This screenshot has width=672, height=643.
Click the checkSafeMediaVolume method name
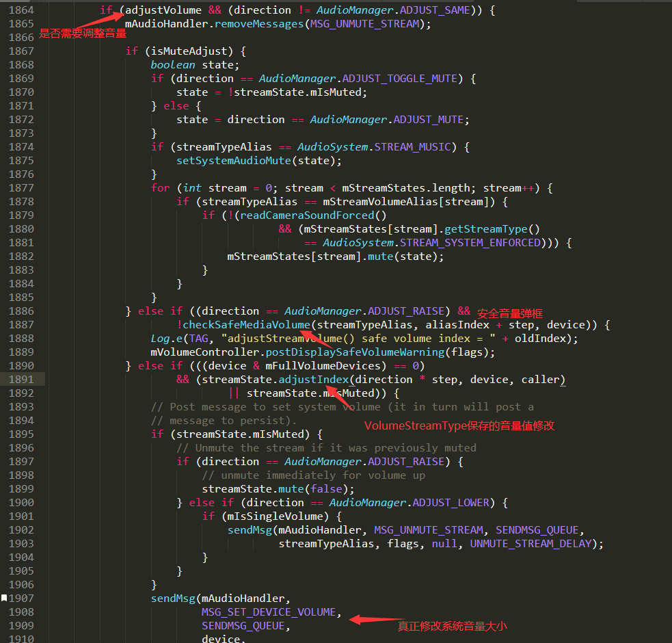pos(246,325)
